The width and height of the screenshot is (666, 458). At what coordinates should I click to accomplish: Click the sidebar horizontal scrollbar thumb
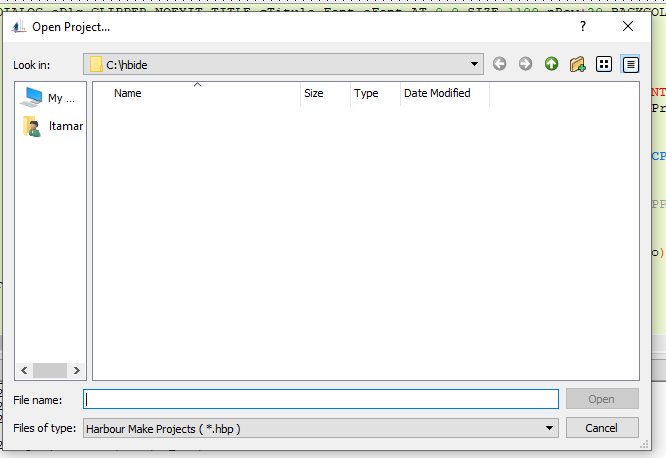50,370
